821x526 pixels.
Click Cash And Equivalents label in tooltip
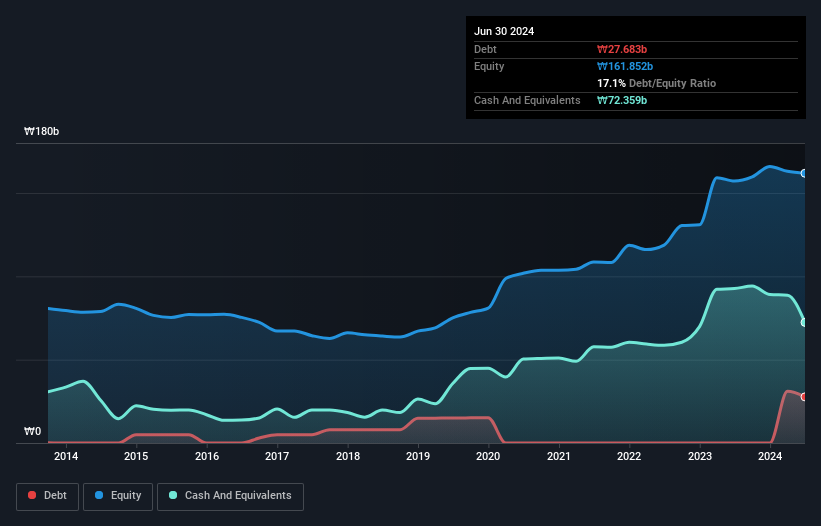[527, 100]
